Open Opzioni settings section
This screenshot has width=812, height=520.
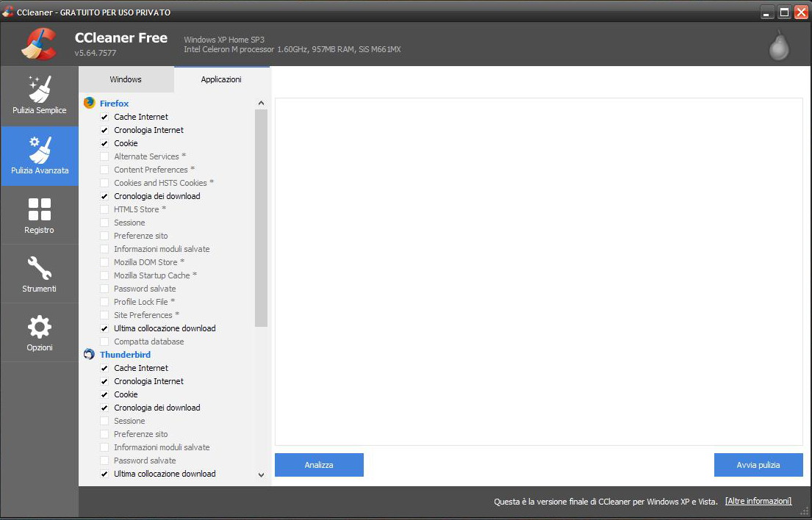[40, 332]
